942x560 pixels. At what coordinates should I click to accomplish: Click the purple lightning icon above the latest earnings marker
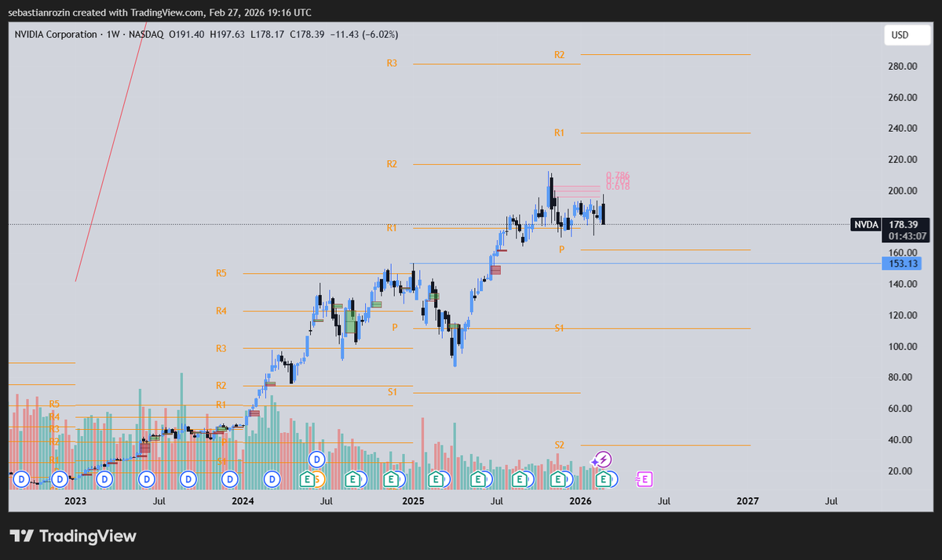point(603,460)
